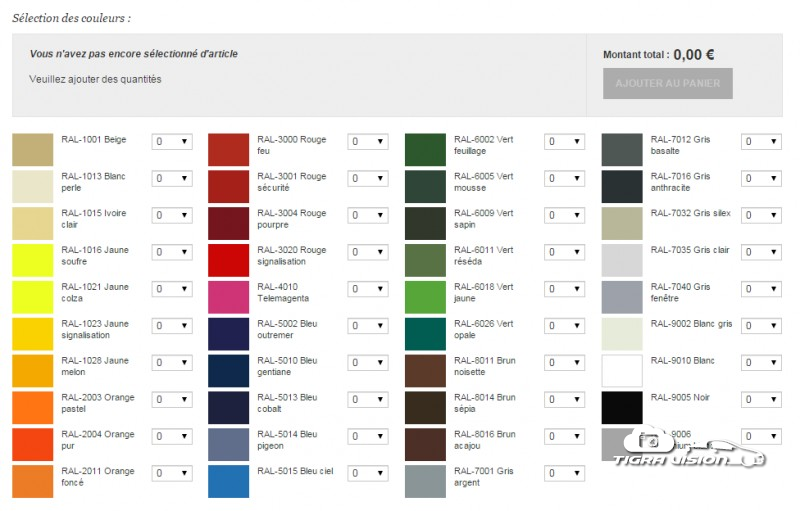Click the RAL-3020 Rouge signalisation label
800x511 pixels.
292,255
